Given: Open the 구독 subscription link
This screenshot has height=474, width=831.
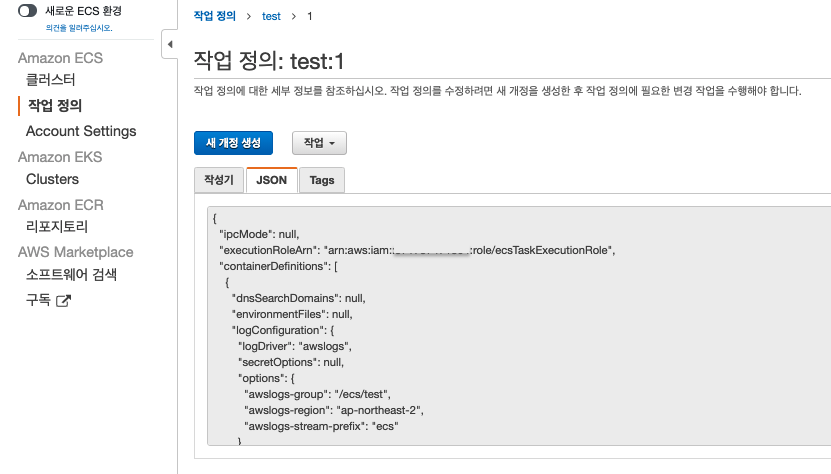Looking at the screenshot, I should pyautogui.click(x=38, y=300).
